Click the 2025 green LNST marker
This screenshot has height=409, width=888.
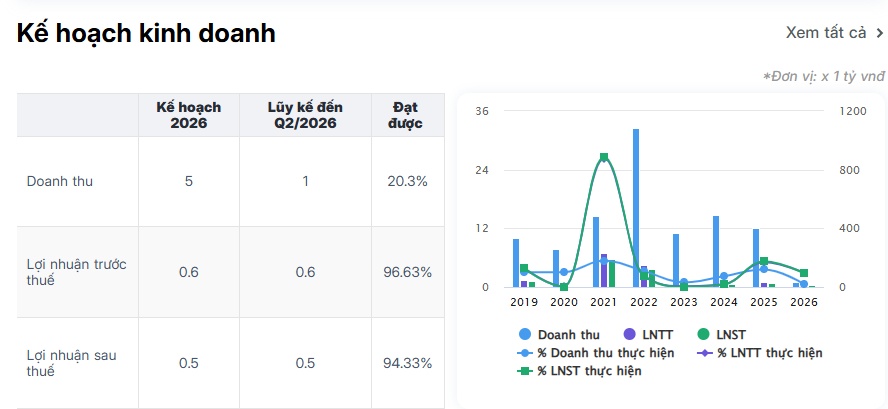(x=764, y=261)
